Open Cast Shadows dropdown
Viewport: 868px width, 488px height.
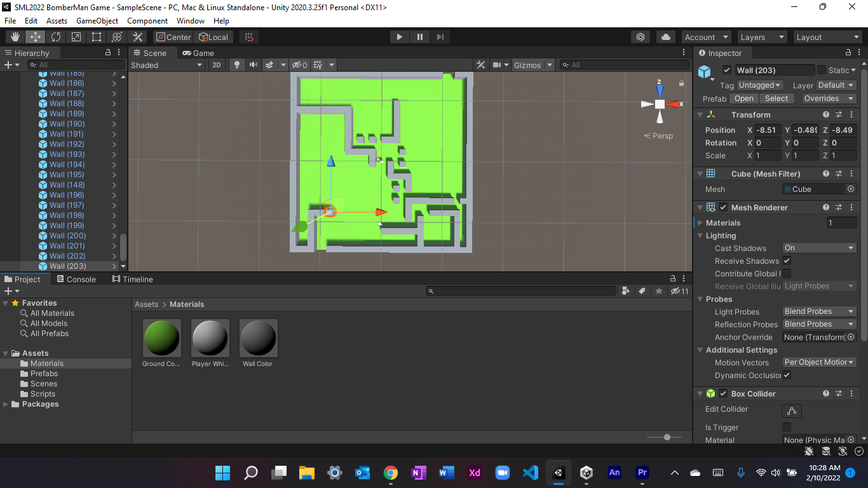click(820, 248)
